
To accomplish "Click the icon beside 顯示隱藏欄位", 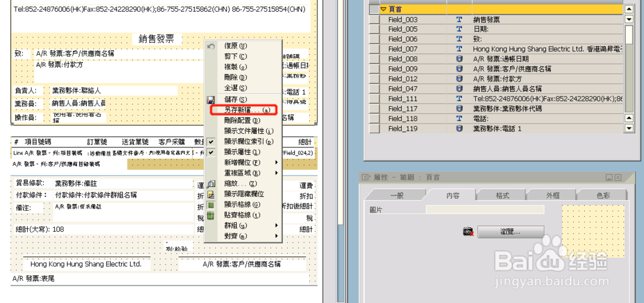I will point(211,194).
